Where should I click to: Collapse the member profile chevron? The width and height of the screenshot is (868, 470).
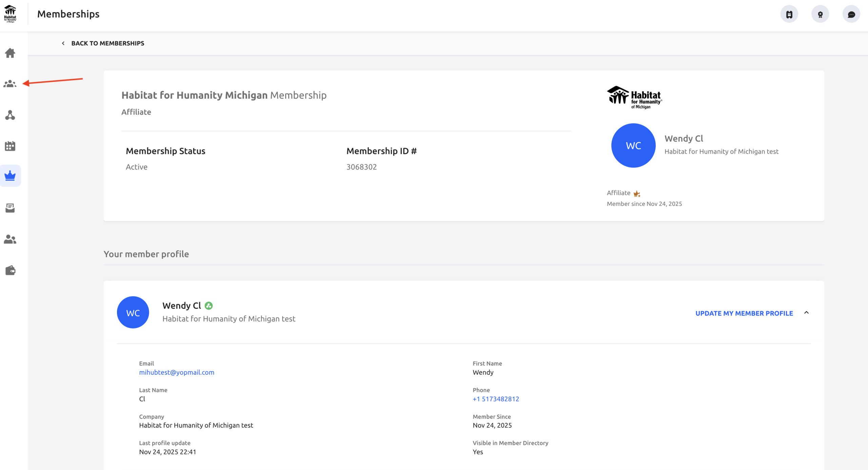tap(806, 313)
